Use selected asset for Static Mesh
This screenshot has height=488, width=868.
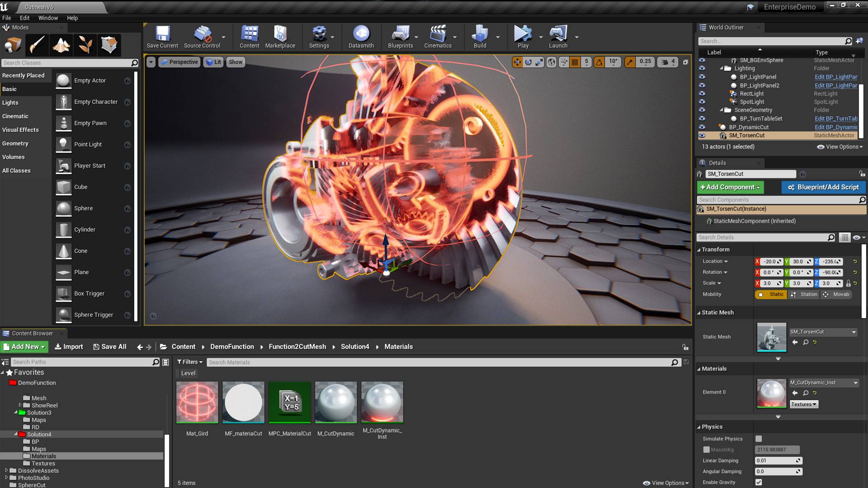click(795, 342)
